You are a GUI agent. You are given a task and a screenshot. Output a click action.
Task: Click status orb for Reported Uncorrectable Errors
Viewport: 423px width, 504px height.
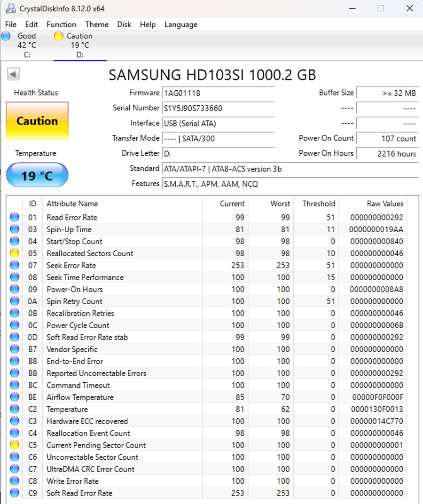pyautogui.click(x=15, y=373)
